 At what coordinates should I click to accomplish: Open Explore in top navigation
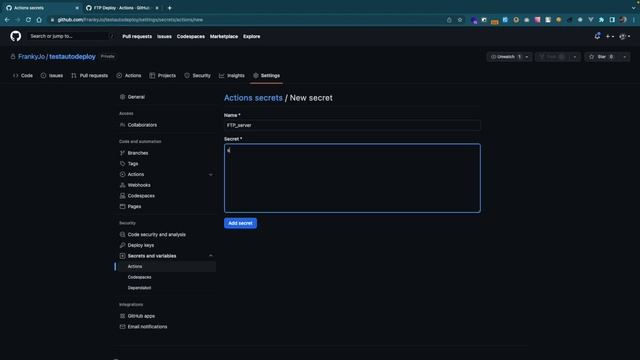coord(251,36)
